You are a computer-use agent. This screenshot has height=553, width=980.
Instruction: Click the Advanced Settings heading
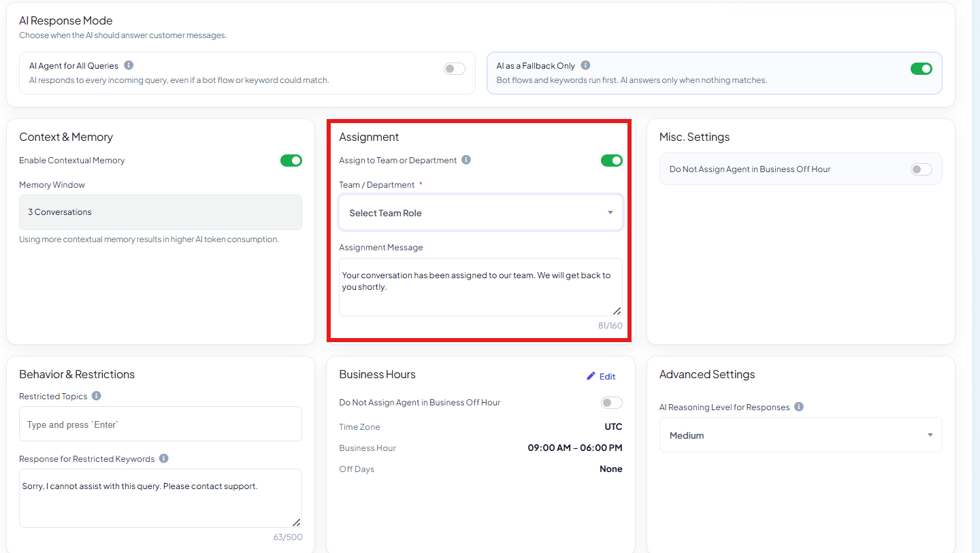tap(707, 374)
